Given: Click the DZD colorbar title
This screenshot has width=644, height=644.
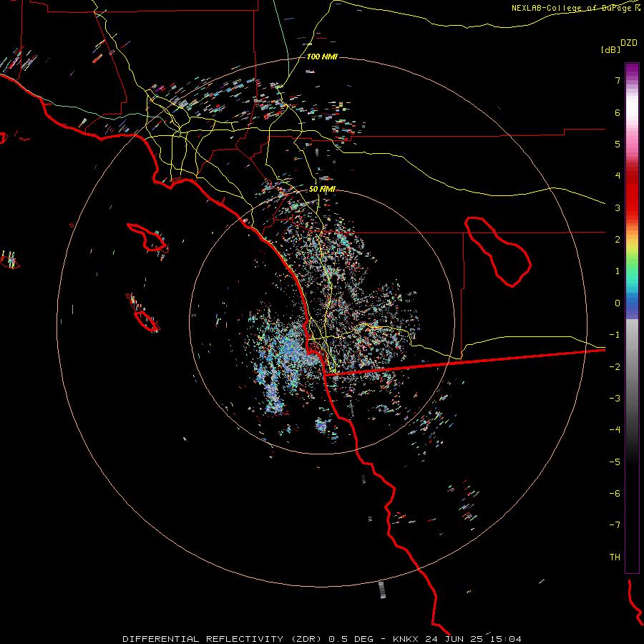Looking at the screenshot, I should click(629, 43).
